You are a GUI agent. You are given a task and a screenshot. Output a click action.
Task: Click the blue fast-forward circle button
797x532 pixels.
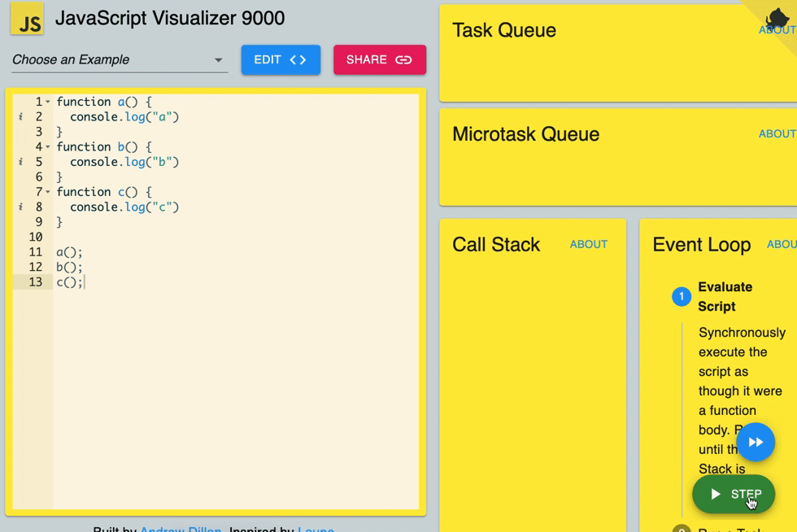click(x=756, y=442)
